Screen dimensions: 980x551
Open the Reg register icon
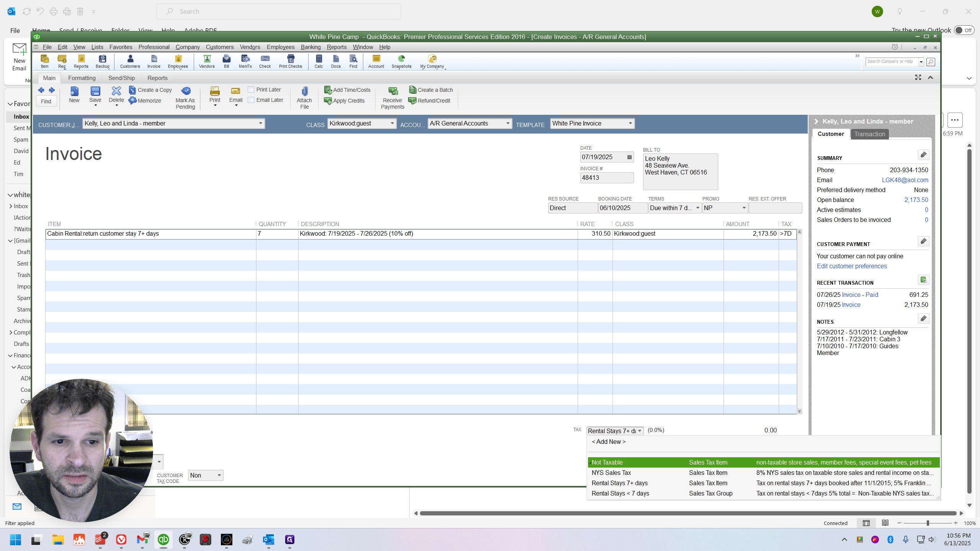[x=62, y=61]
